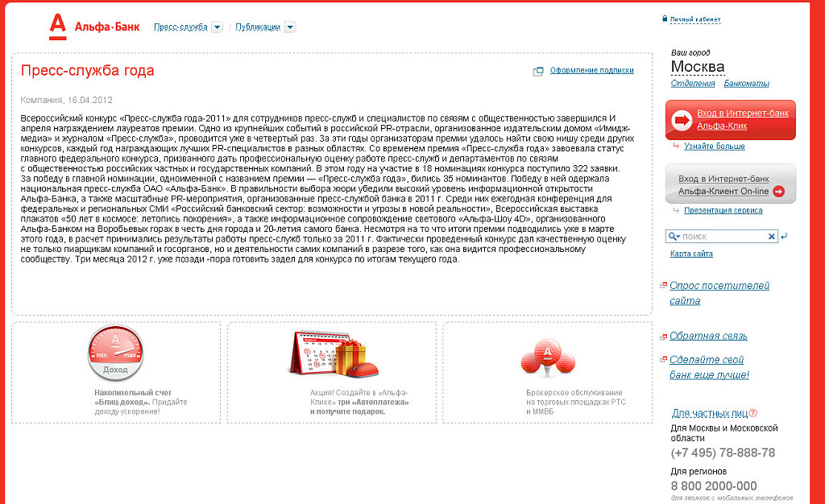The width and height of the screenshot is (825, 504).
Task: Click red arrow icon on Альфа-Клиент On-line button
Action: [x=779, y=192]
